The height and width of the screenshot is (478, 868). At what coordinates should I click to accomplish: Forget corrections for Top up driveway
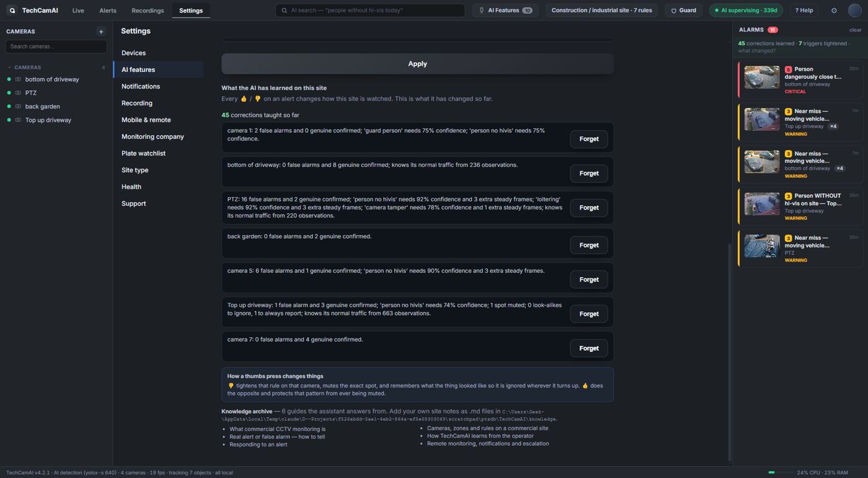(589, 314)
